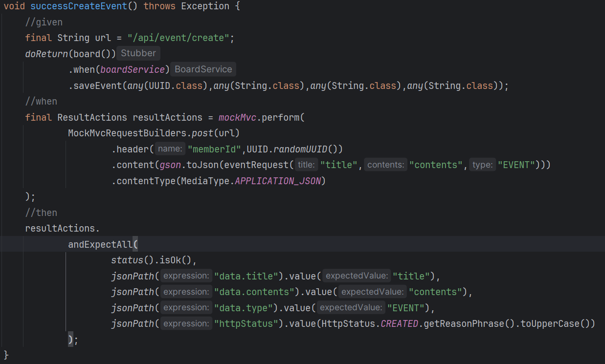Click the gson field reference
Viewport: 605px width, 364px height.
click(170, 165)
